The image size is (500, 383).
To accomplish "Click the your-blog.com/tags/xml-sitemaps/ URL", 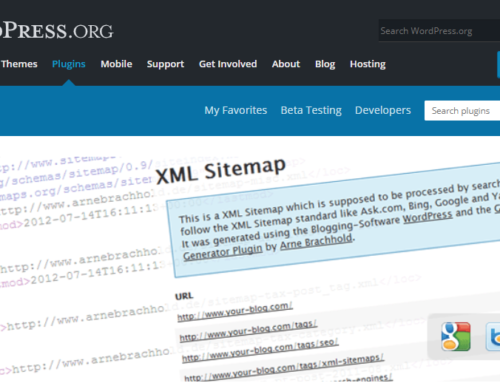I will tap(283, 368).
